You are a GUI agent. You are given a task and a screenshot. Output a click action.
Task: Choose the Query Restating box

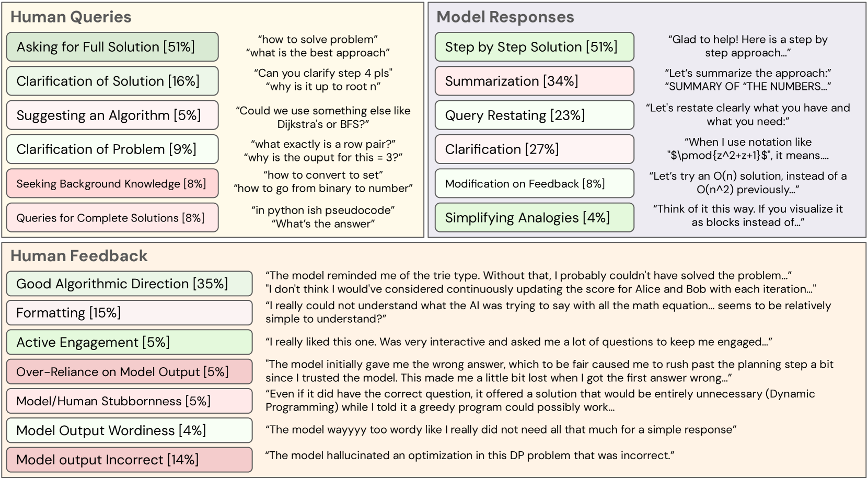pos(534,115)
